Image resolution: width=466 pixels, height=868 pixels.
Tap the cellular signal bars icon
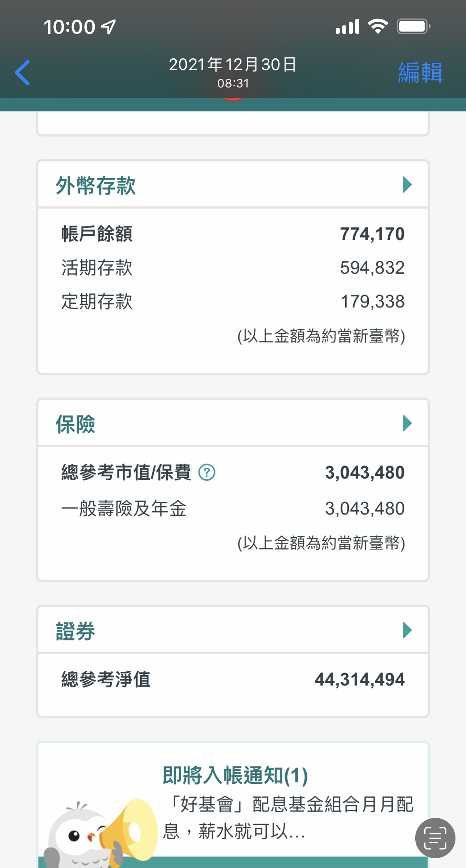click(x=347, y=26)
